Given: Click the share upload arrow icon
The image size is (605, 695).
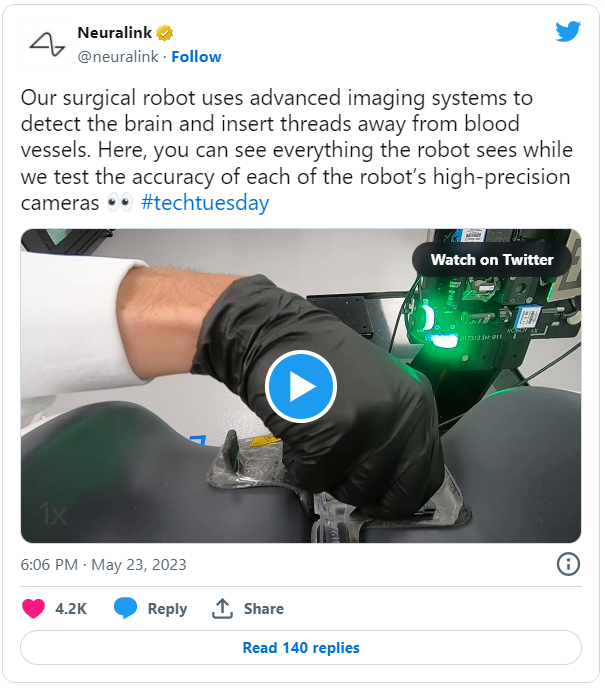Looking at the screenshot, I should (x=222, y=608).
